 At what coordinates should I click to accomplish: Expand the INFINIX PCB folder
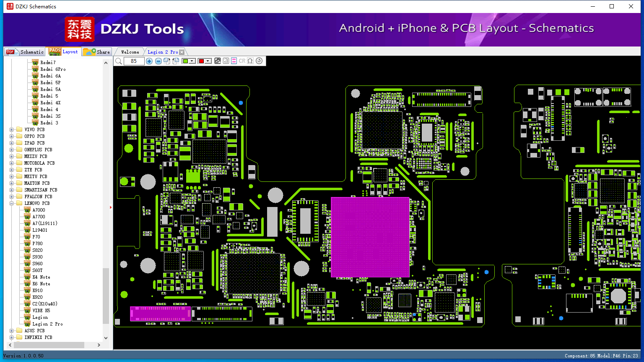(x=12, y=337)
